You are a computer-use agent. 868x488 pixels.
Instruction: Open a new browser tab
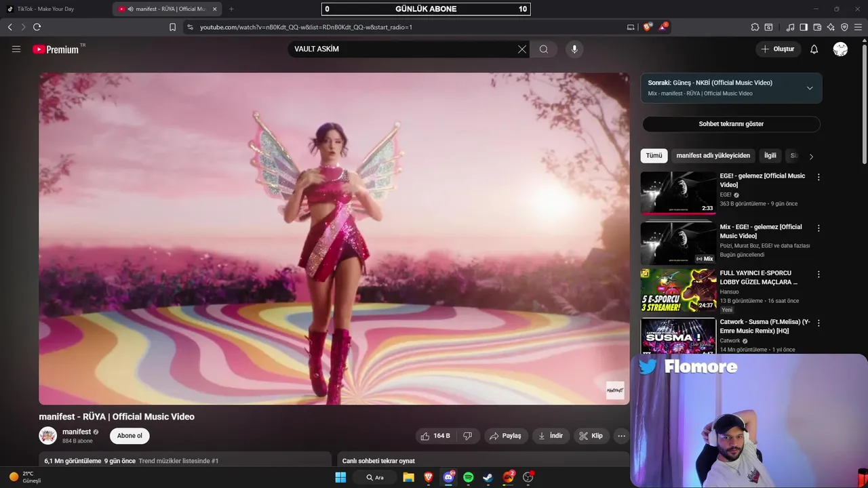click(231, 9)
